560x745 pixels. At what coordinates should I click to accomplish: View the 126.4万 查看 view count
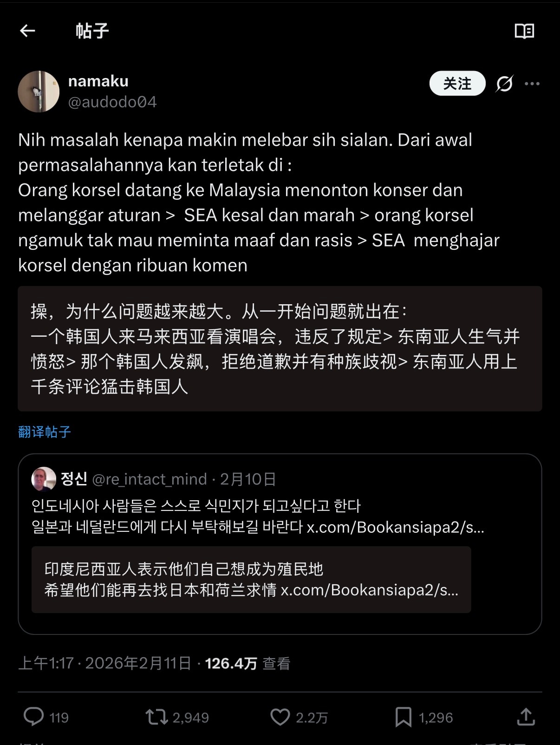(x=247, y=663)
